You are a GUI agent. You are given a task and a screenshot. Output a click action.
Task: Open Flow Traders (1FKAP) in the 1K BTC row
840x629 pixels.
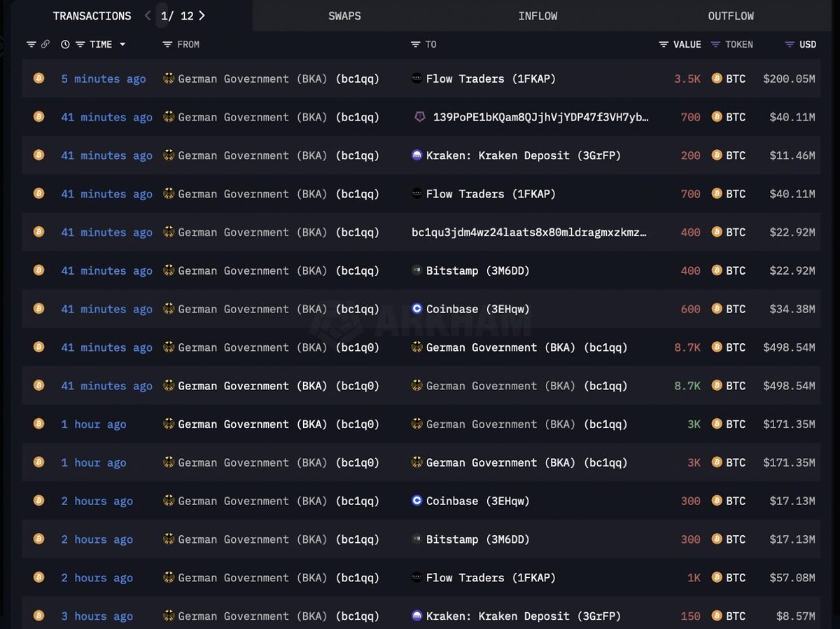(491, 578)
